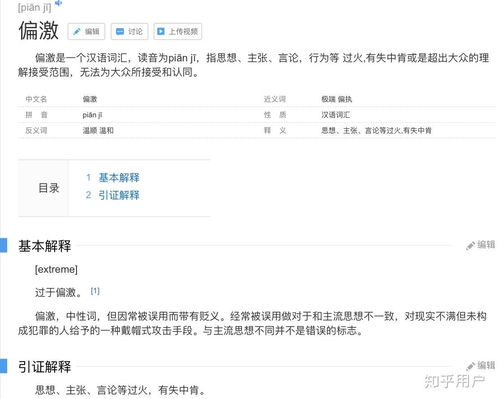Click the main title 偏激
The height and width of the screenshot is (399, 499).
pyautogui.click(x=39, y=31)
